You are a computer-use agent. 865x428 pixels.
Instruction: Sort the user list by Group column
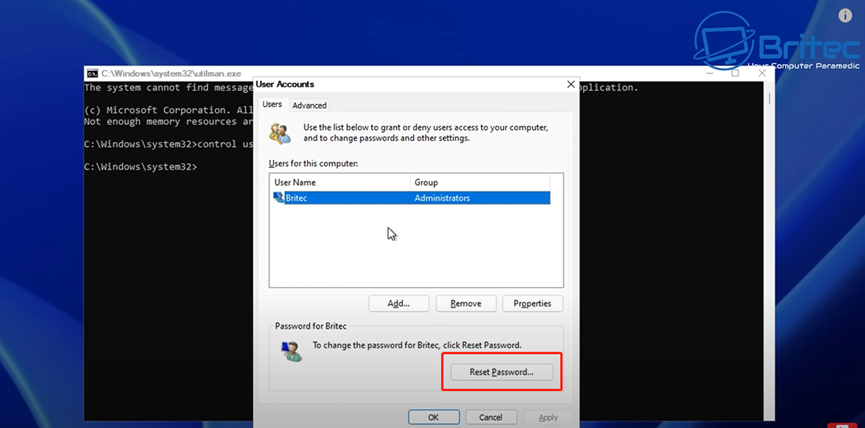(485, 183)
